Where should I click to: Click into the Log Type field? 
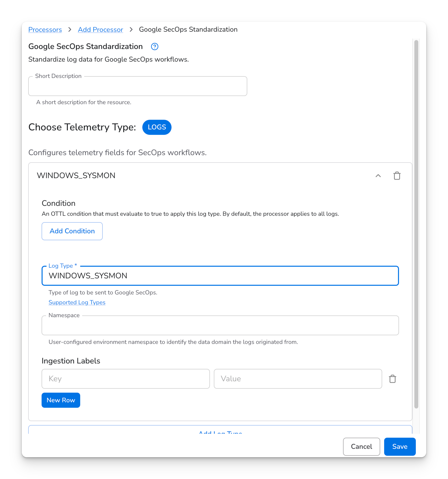coord(220,276)
